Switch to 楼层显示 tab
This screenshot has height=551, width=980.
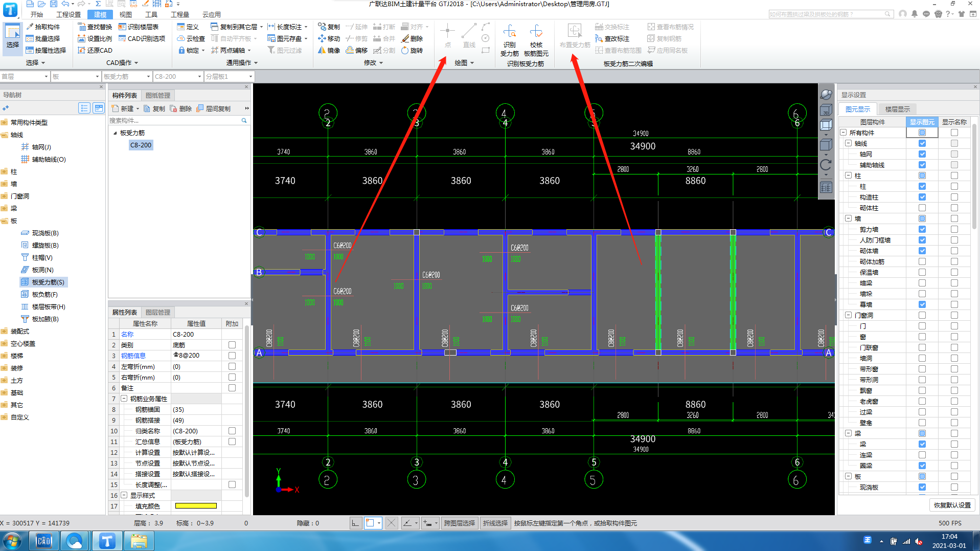897,109
